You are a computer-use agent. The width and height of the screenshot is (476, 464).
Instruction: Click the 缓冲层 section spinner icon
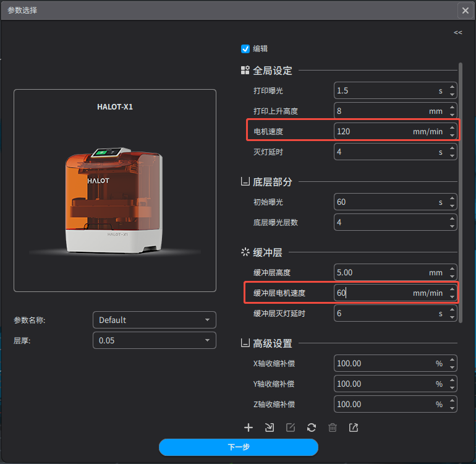click(245, 252)
